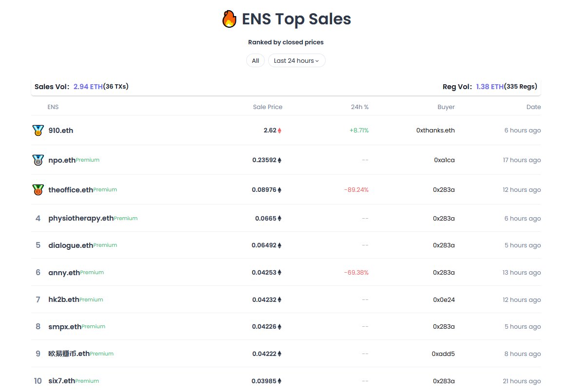Image resolution: width=569 pixels, height=392 pixels.
Task: Click the 13 hours ago date cell
Action: coord(522,272)
